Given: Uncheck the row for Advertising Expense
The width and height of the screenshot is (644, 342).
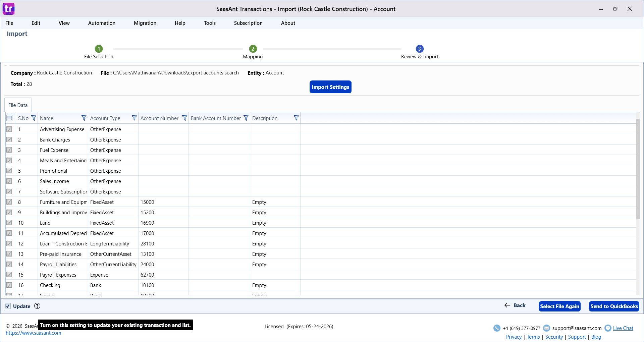Looking at the screenshot, I should [x=9, y=129].
